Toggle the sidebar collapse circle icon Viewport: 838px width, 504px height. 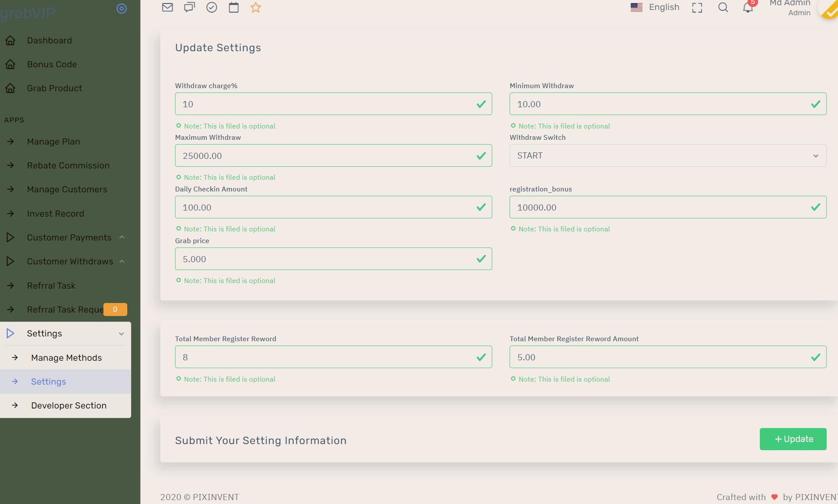pyautogui.click(x=122, y=8)
